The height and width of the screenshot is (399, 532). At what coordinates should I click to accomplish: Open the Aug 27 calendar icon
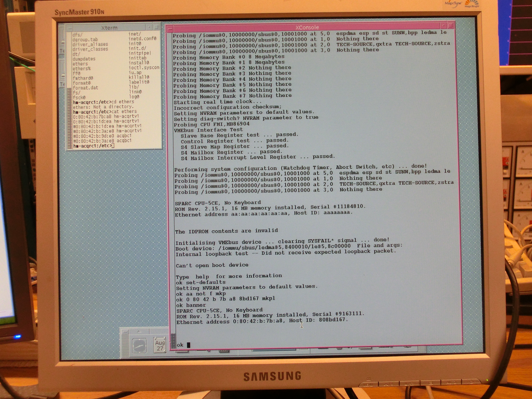160,345
